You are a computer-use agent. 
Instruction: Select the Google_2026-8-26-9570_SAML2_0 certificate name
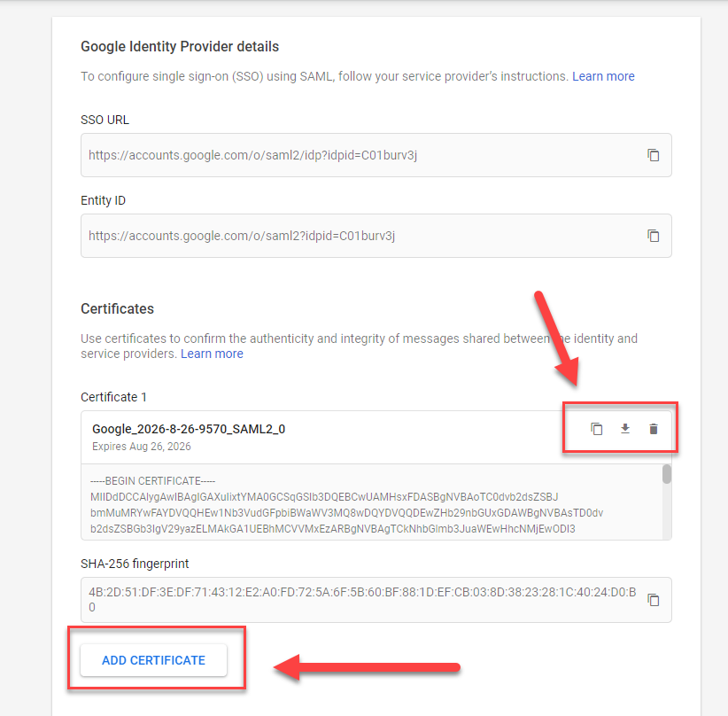tap(189, 429)
